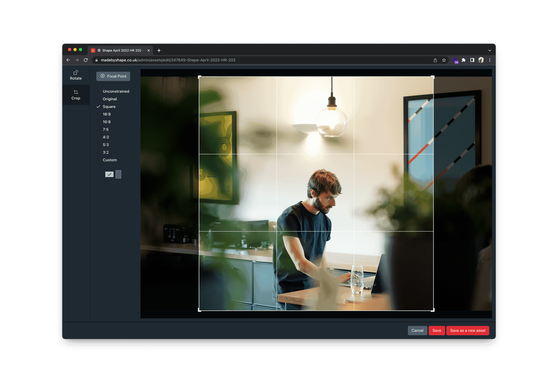Image resolution: width=558 pixels, height=392 pixels.
Task: Cancel the crop edits
Action: (x=417, y=330)
